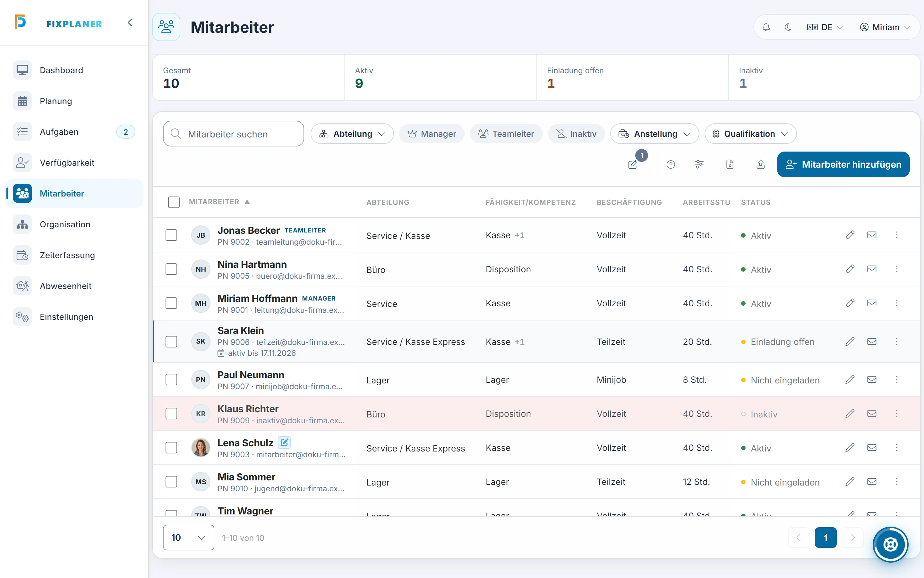
Task: Toggle the Inaktiv filter chip
Action: point(576,134)
